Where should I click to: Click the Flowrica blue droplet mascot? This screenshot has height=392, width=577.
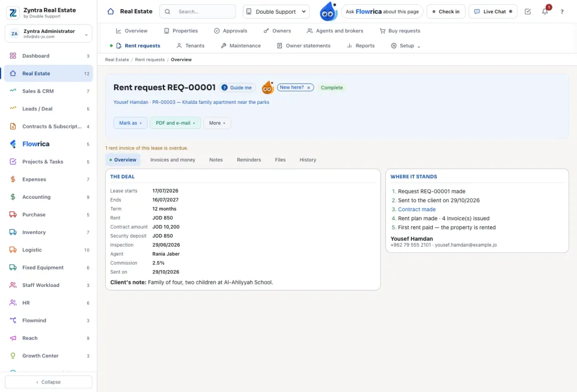328,11
